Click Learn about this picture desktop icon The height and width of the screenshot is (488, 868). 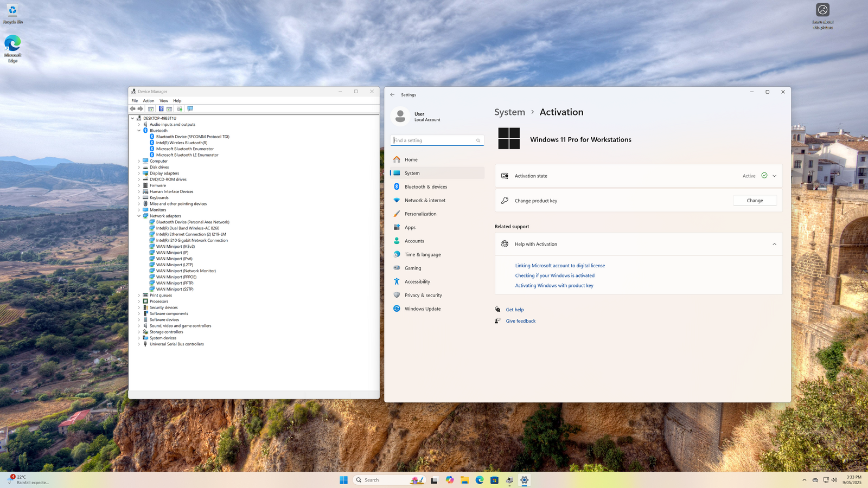pyautogui.click(x=822, y=16)
